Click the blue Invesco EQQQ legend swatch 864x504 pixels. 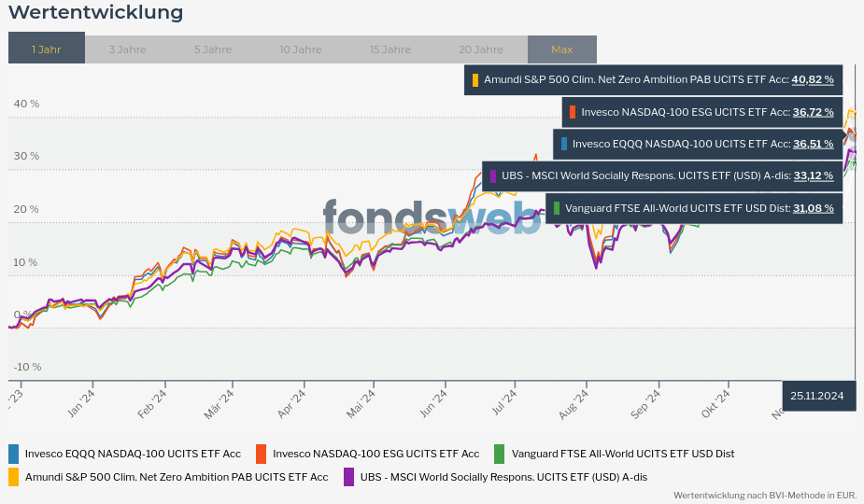(x=13, y=454)
